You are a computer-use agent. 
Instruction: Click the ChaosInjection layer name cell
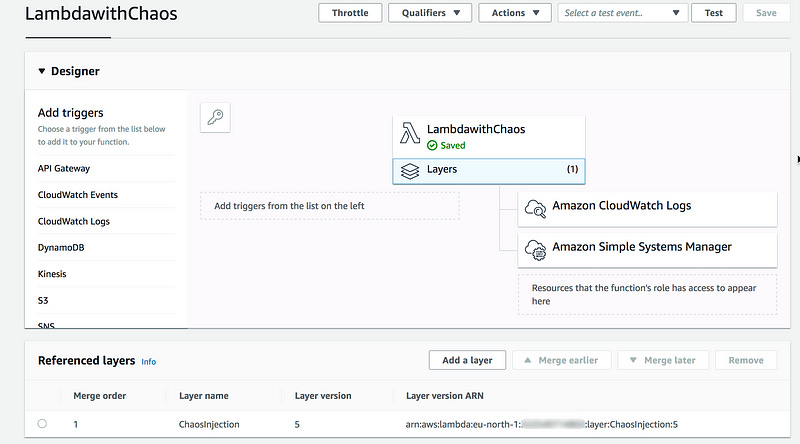(x=209, y=425)
